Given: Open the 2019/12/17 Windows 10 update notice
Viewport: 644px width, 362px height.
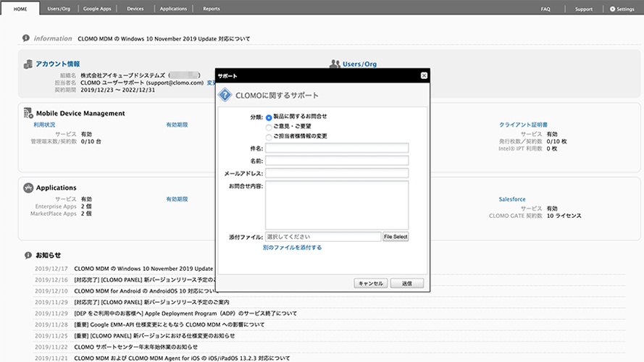Looking at the screenshot, I should pyautogui.click(x=143, y=269).
